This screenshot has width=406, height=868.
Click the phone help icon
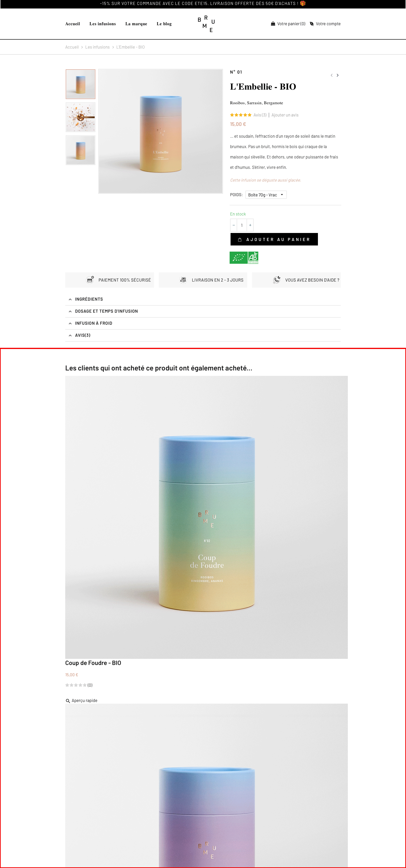tap(277, 280)
